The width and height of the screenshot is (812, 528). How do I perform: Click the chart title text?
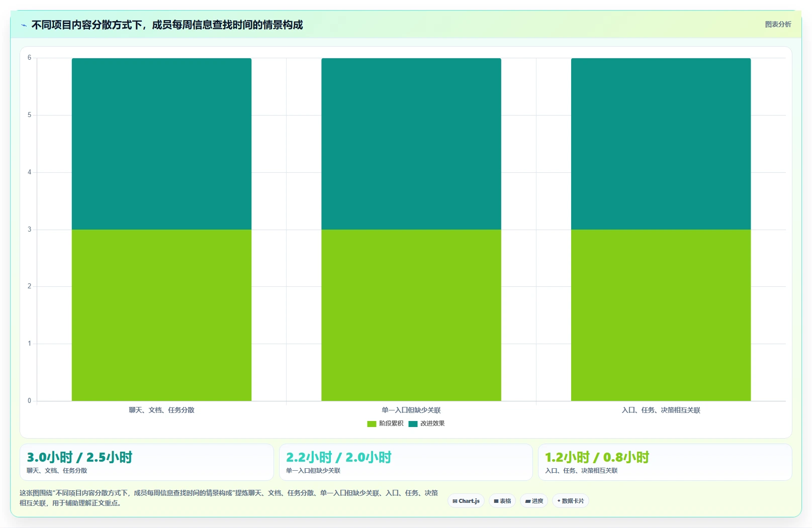(167, 25)
